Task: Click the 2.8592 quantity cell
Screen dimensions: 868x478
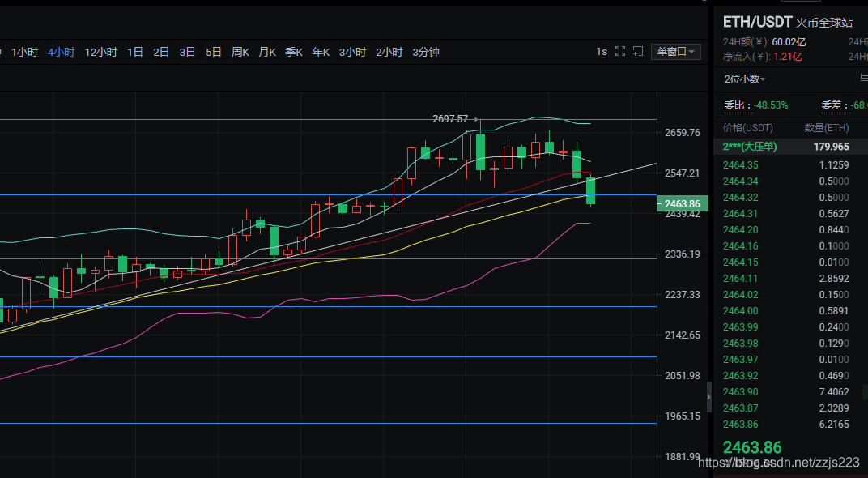Action: pyautogui.click(x=834, y=278)
